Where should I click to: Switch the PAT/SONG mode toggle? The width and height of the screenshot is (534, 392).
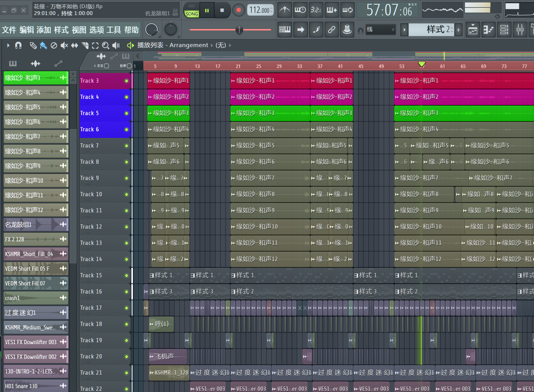[192, 10]
